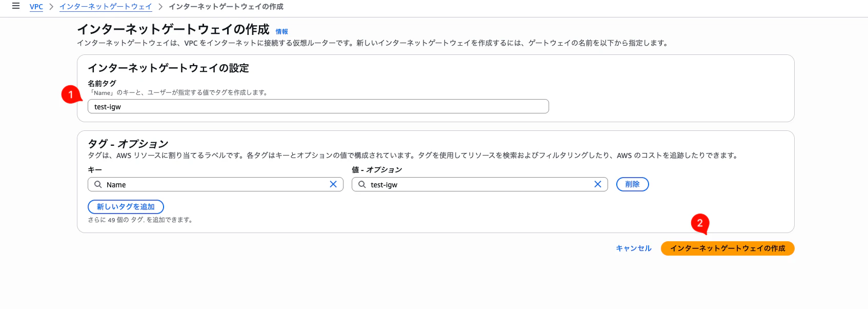Viewport: 868px width, 309px height.
Task: Click current breadcrumb インターネットゲートウェイの作成
Action: coord(226,7)
